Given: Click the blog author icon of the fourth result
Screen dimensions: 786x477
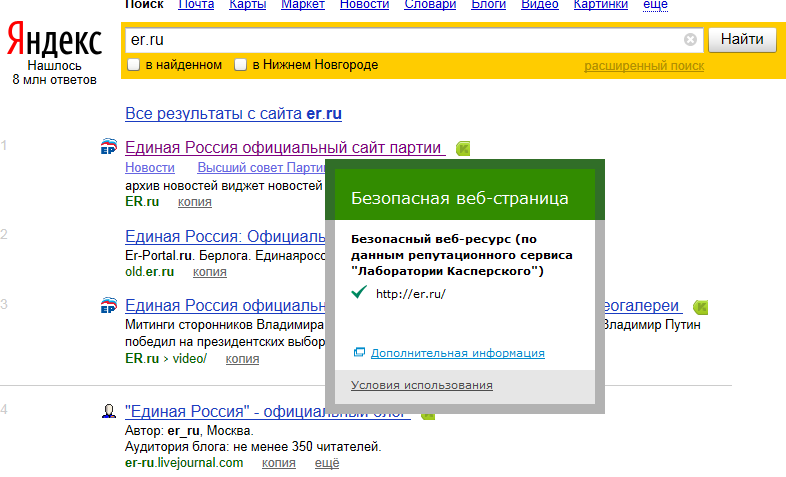Looking at the screenshot, I should 109,411.
